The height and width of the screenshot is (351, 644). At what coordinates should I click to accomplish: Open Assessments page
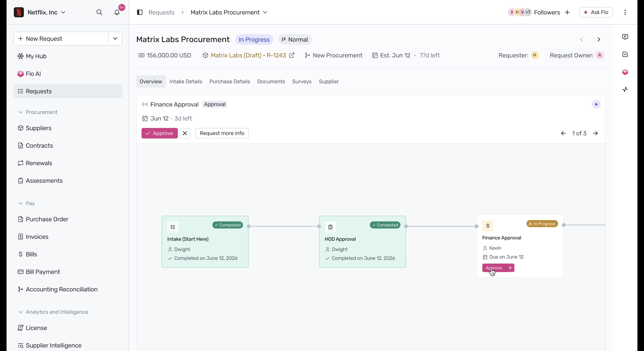(x=68, y=181)
